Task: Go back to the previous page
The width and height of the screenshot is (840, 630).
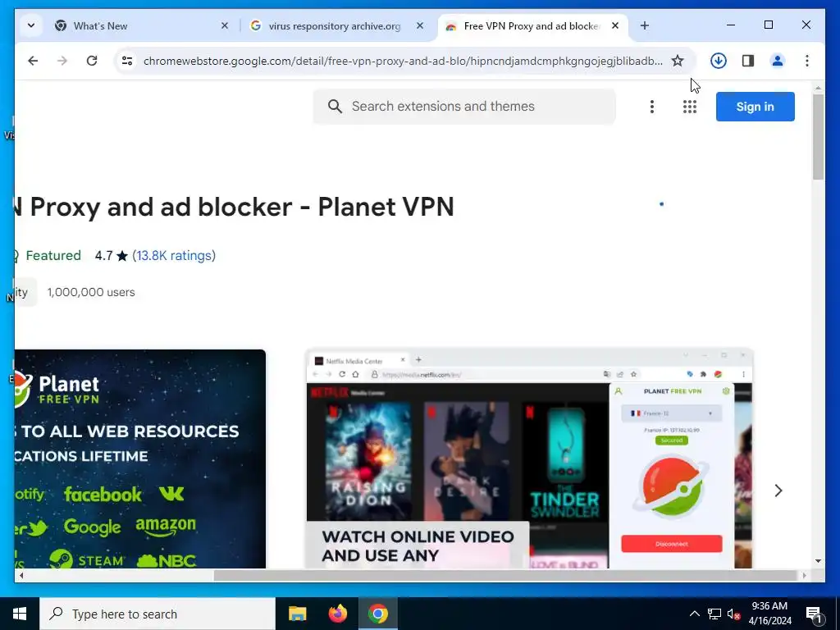Action: tap(33, 61)
